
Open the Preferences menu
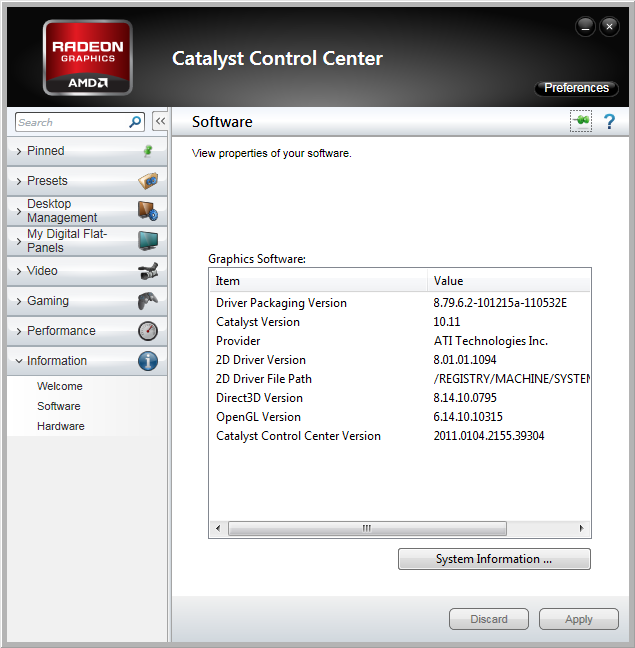(x=576, y=88)
